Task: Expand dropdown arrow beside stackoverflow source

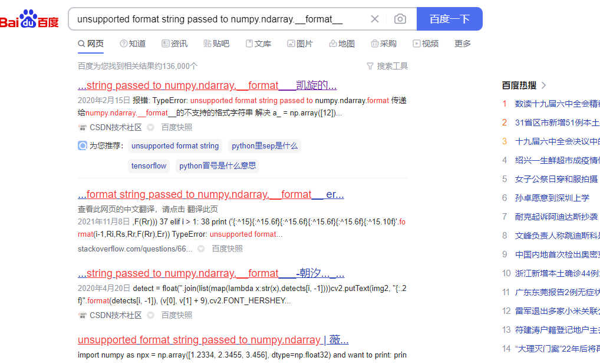Action: pyautogui.click(x=201, y=249)
